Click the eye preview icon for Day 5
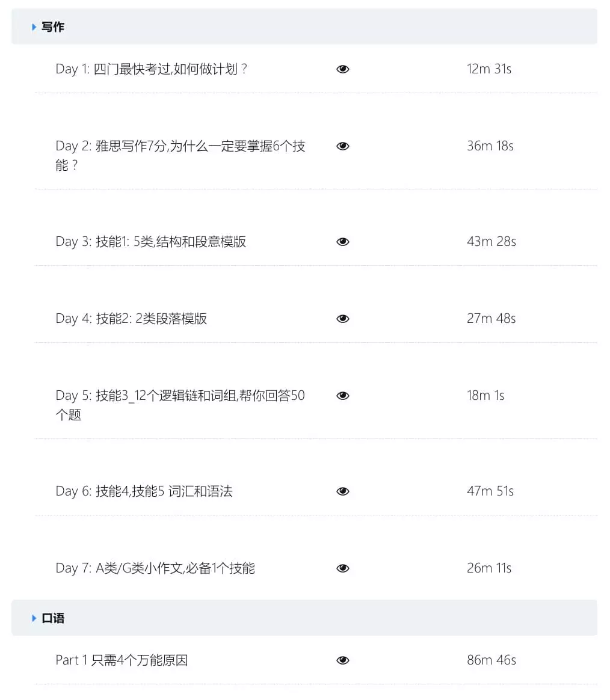610x700 pixels. pyautogui.click(x=343, y=396)
